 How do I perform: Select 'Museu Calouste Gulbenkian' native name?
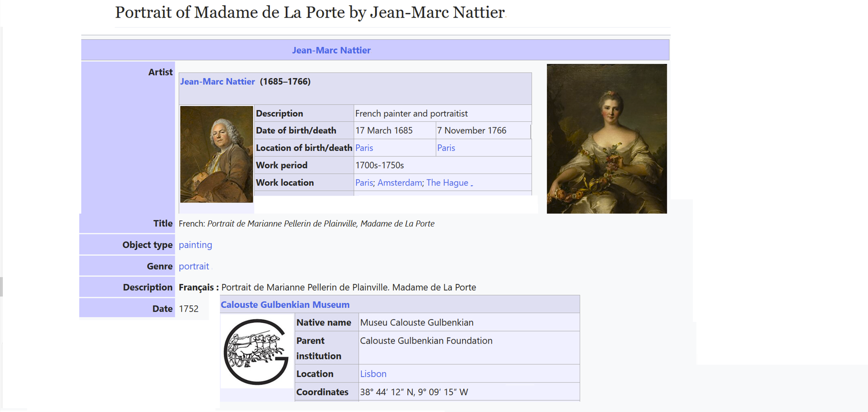[x=417, y=323]
